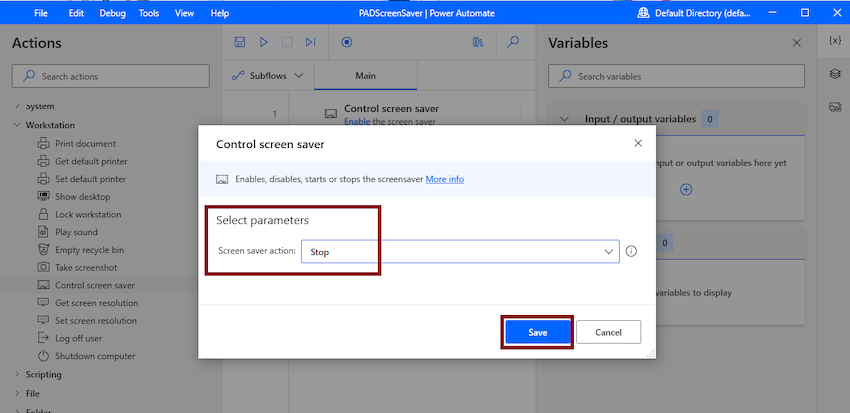This screenshot has width=850, height=413.
Task: Open the UI elements layers icon
Action: point(835,74)
